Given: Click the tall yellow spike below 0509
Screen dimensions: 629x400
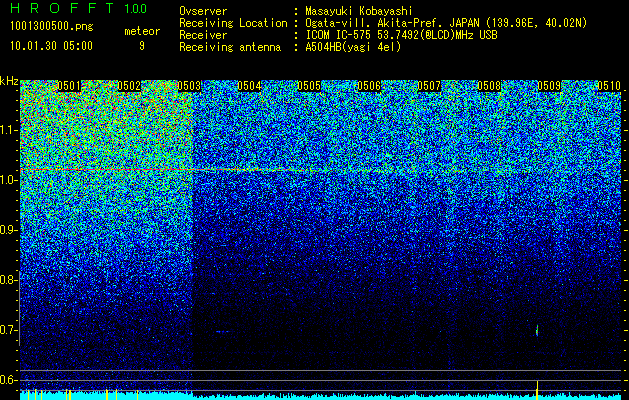Looking at the screenshot, I should pos(537,389).
